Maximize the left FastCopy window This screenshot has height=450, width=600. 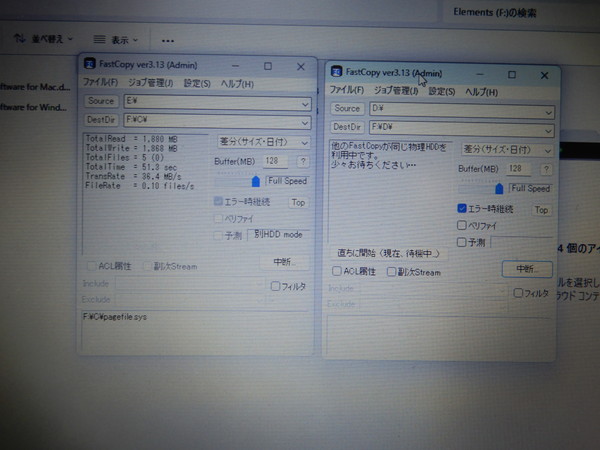tap(267, 66)
